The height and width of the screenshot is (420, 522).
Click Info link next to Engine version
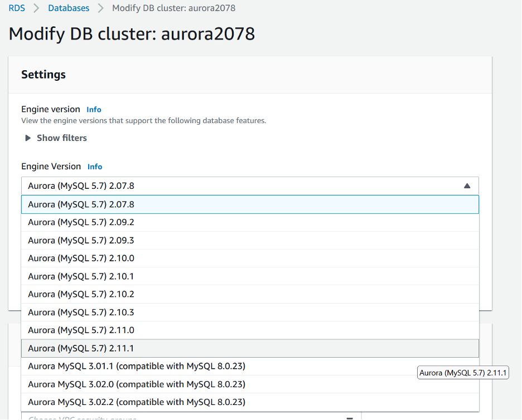tap(94, 109)
